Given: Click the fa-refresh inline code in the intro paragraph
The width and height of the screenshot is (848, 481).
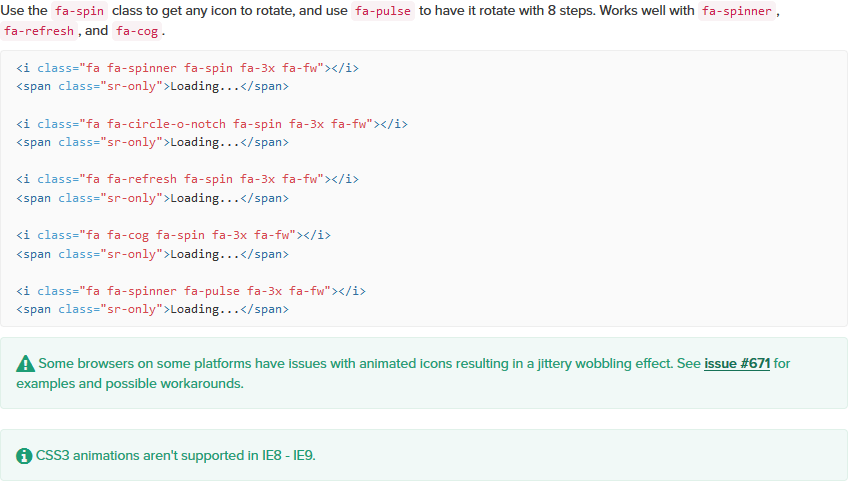Looking at the screenshot, I should point(39,31).
